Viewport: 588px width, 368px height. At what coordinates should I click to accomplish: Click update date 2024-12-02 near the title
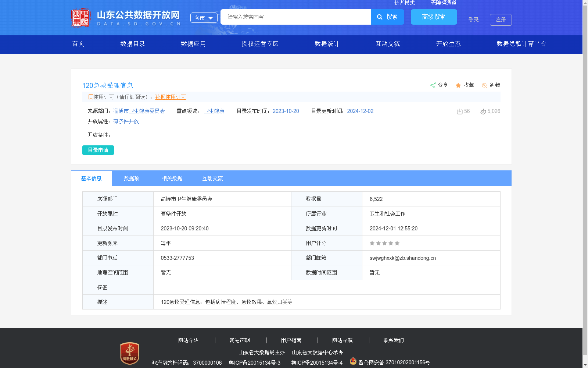[360, 111]
